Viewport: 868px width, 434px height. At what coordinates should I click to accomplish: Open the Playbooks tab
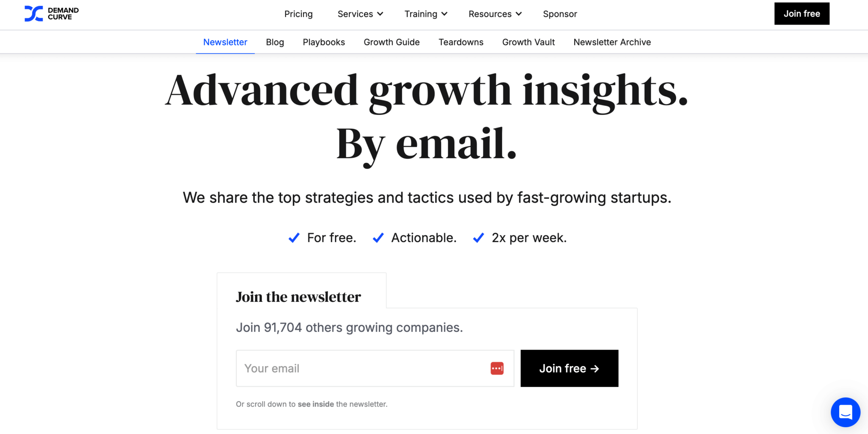323,42
